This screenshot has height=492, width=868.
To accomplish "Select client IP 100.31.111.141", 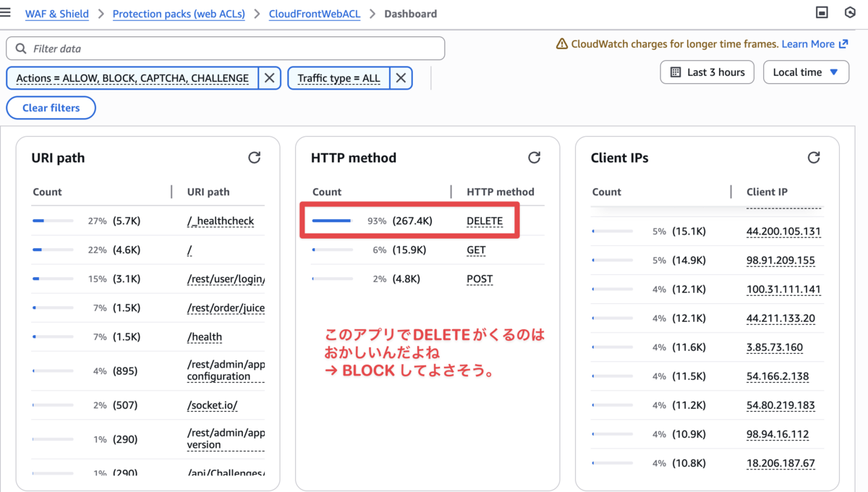I will (783, 289).
